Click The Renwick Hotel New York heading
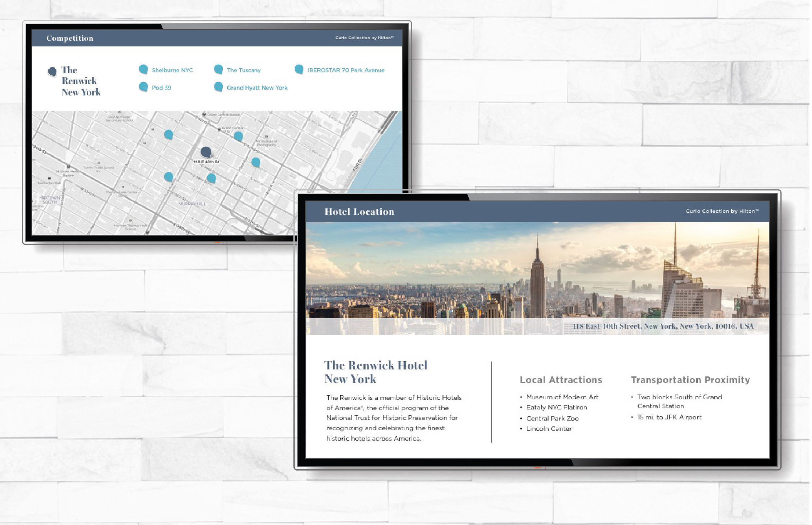 click(x=375, y=372)
